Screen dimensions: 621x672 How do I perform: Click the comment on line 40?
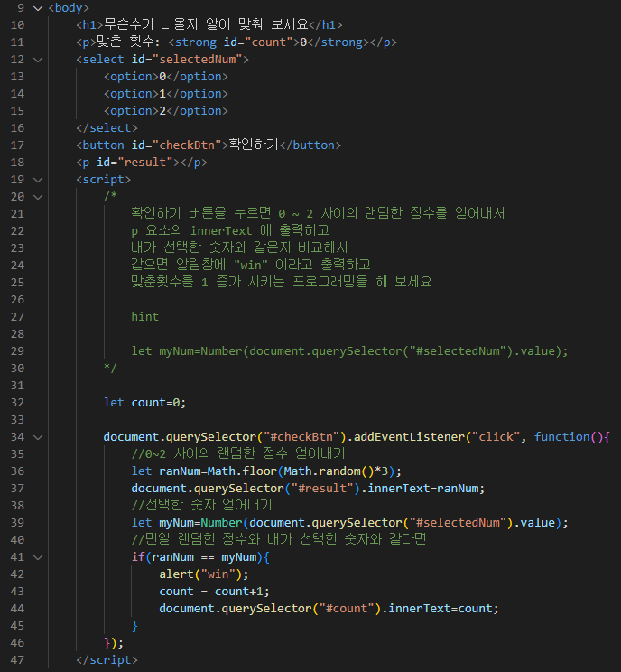[279, 538]
